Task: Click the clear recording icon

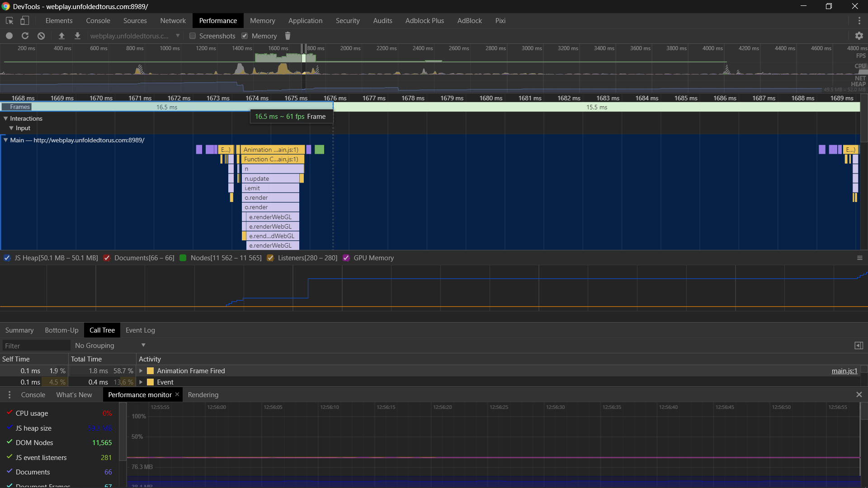Action: pos(41,36)
